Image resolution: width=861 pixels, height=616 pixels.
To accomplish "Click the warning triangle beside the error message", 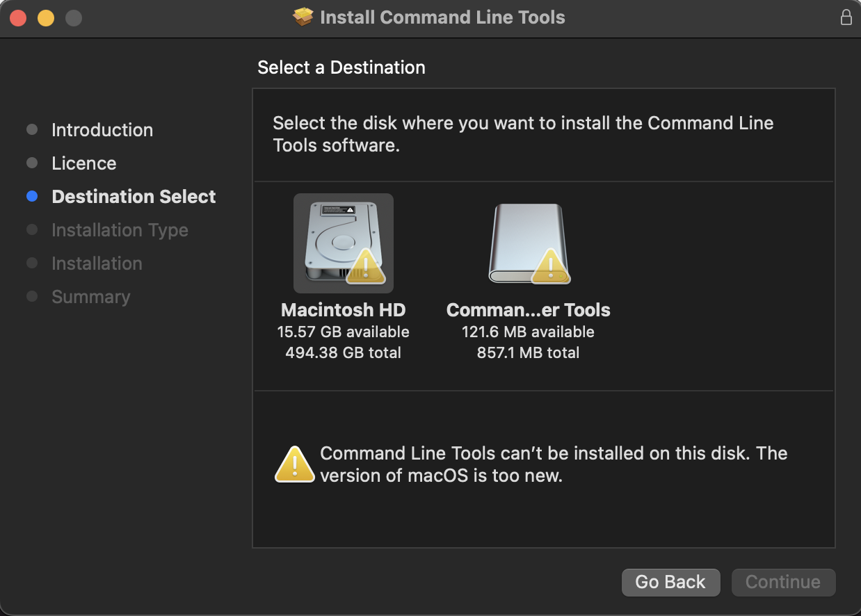I will pyautogui.click(x=295, y=464).
